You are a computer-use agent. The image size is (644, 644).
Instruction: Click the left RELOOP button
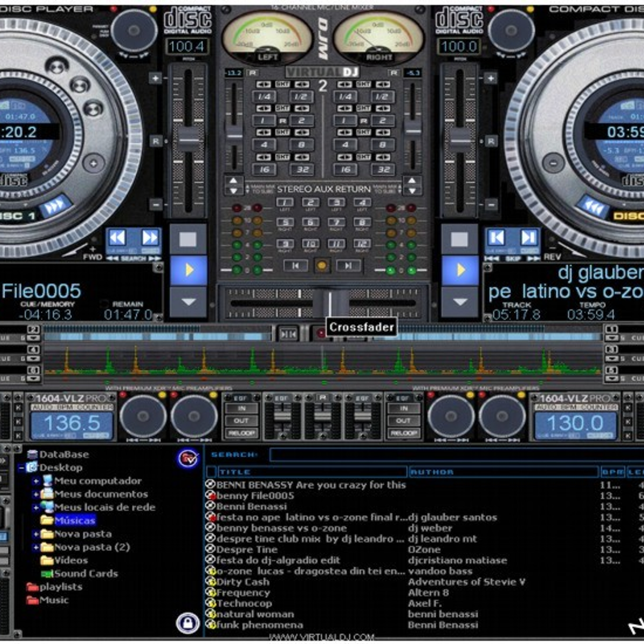coord(241,433)
